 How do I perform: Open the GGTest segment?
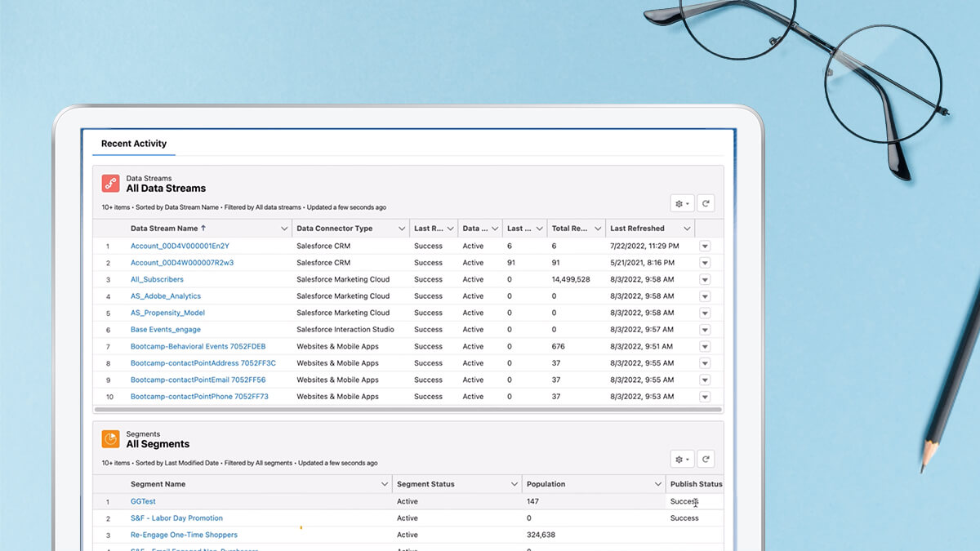tap(143, 501)
